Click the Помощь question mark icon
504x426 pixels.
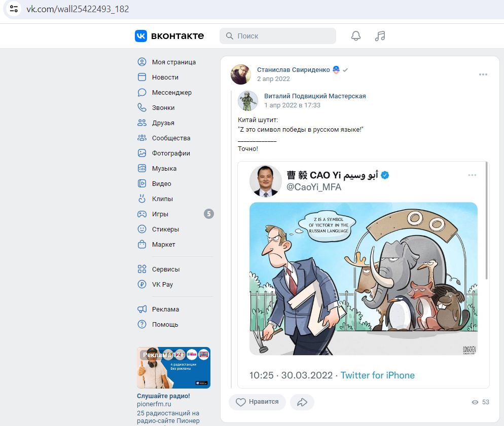click(x=142, y=324)
